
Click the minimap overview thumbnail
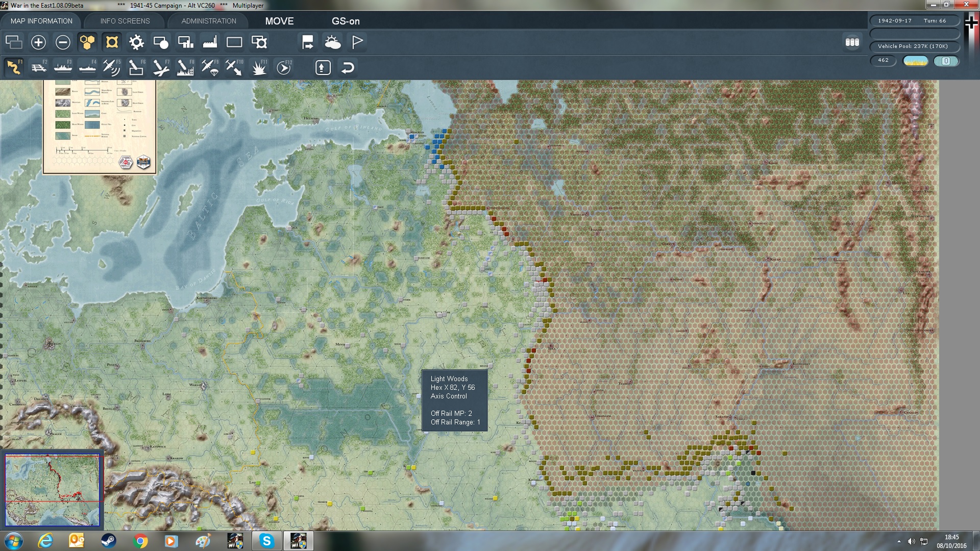point(52,490)
